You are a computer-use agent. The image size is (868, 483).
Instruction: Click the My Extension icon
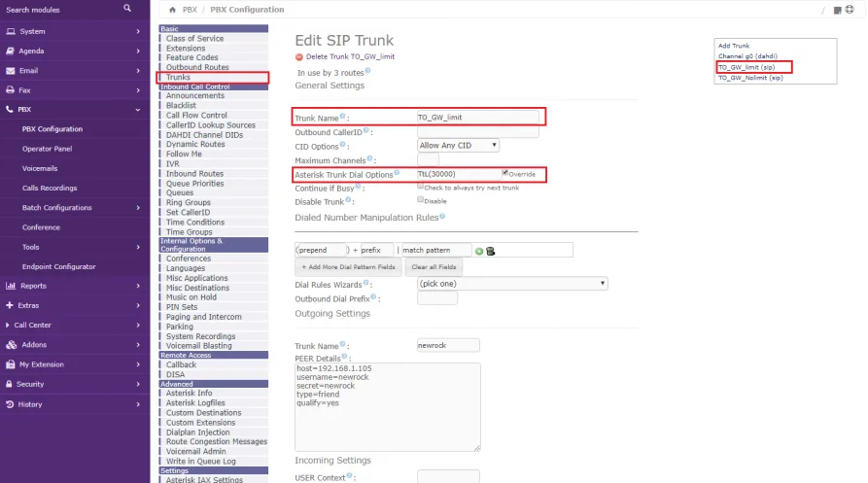pos(10,364)
